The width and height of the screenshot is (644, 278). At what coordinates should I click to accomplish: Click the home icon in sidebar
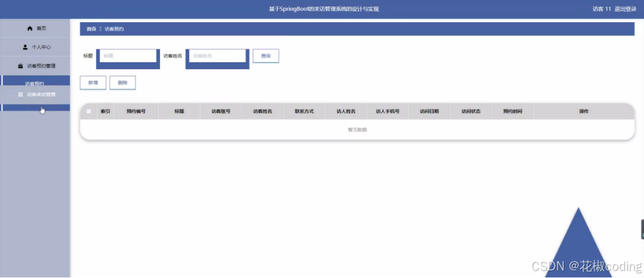tap(30, 28)
